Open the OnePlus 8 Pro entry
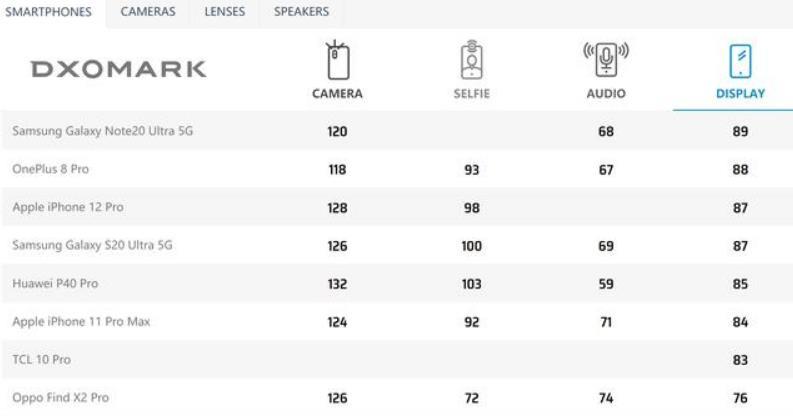The image size is (793, 416). pyautogui.click(x=51, y=169)
